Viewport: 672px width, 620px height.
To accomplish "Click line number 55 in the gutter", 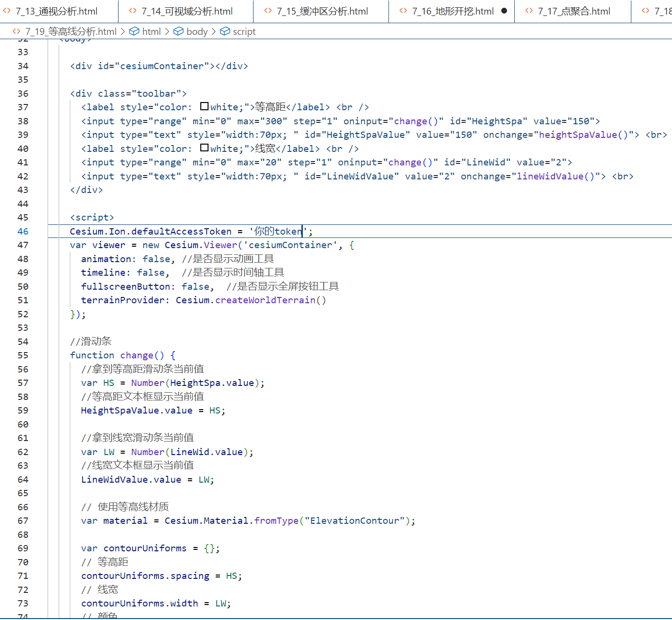I will [x=23, y=355].
